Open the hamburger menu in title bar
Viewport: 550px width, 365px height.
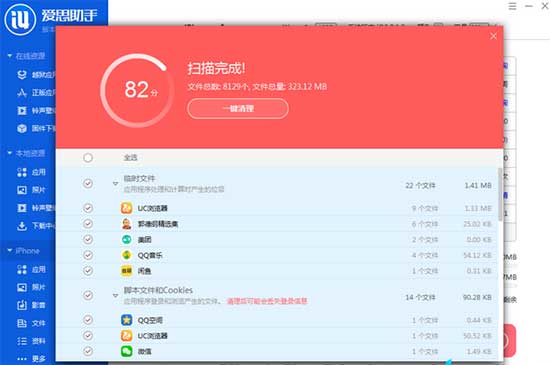click(512, 6)
